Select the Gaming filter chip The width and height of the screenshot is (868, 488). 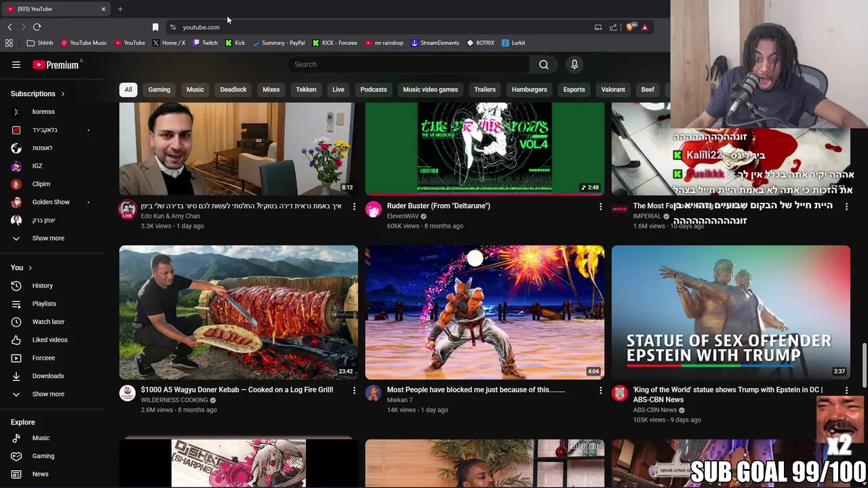coord(159,89)
